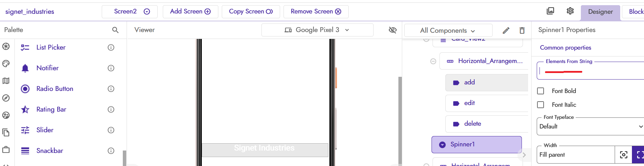The image size is (644, 166).
Task: Click the delete component trash icon
Action: [522, 30]
